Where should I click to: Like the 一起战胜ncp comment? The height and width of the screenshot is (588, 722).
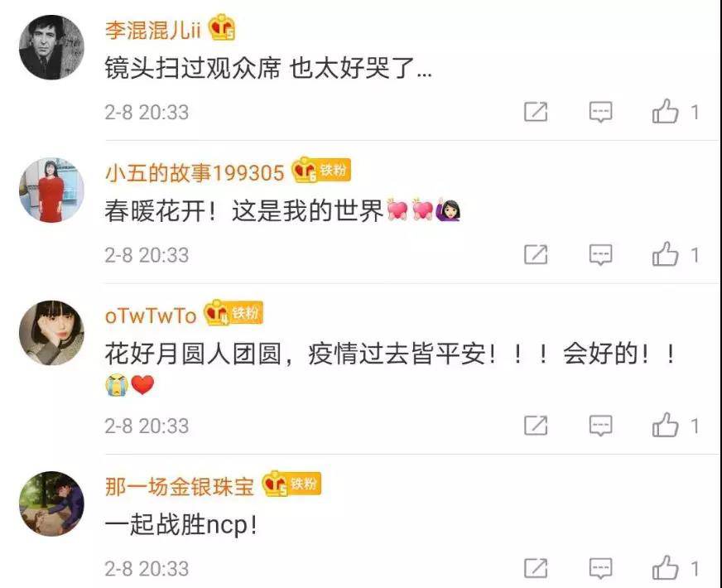[666, 566]
